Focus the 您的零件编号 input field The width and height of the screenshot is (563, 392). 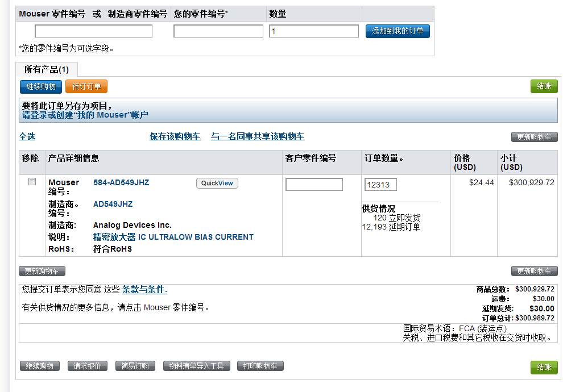click(218, 31)
